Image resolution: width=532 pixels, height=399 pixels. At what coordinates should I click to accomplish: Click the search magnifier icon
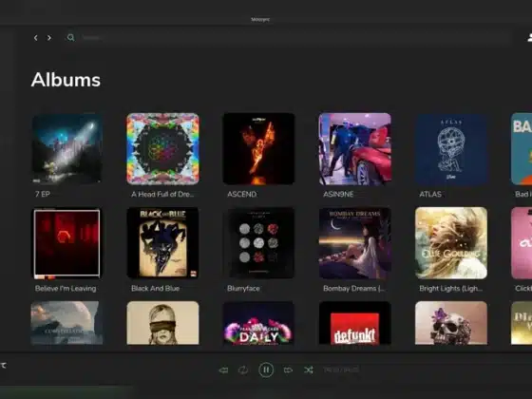click(70, 37)
